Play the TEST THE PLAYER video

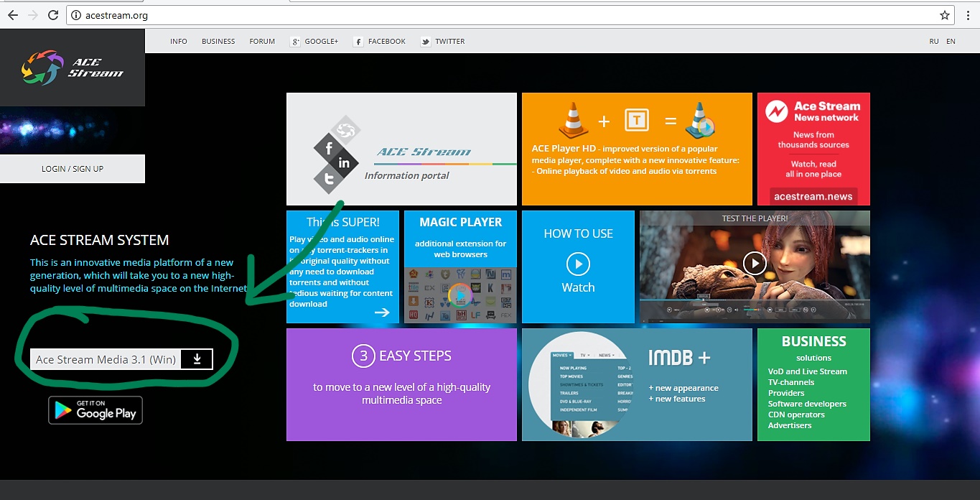click(x=754, y=264)
